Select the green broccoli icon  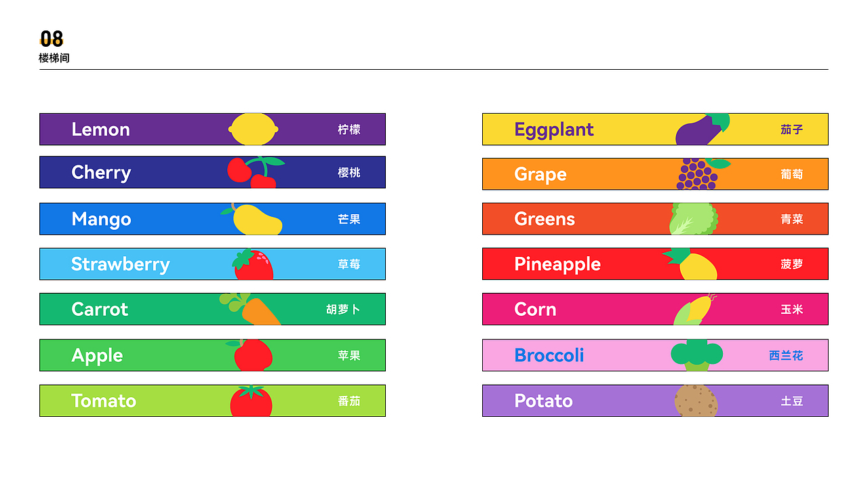point(696,355)
